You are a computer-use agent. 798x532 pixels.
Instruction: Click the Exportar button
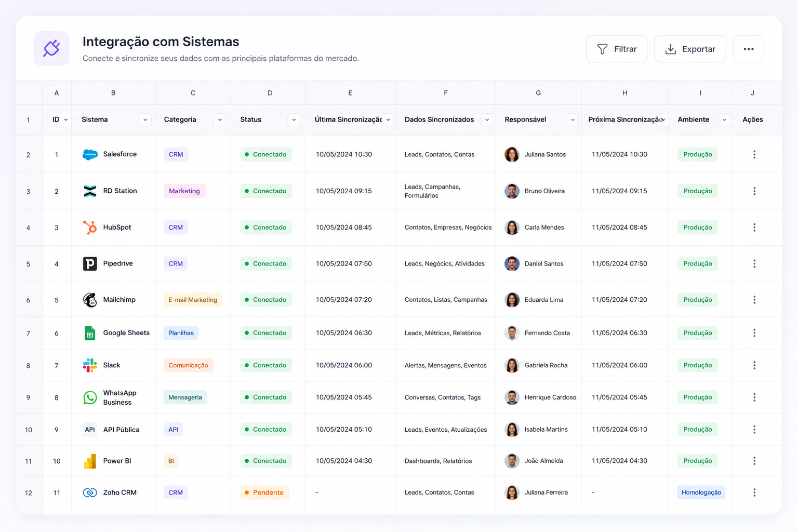click(x=690, y=49)
